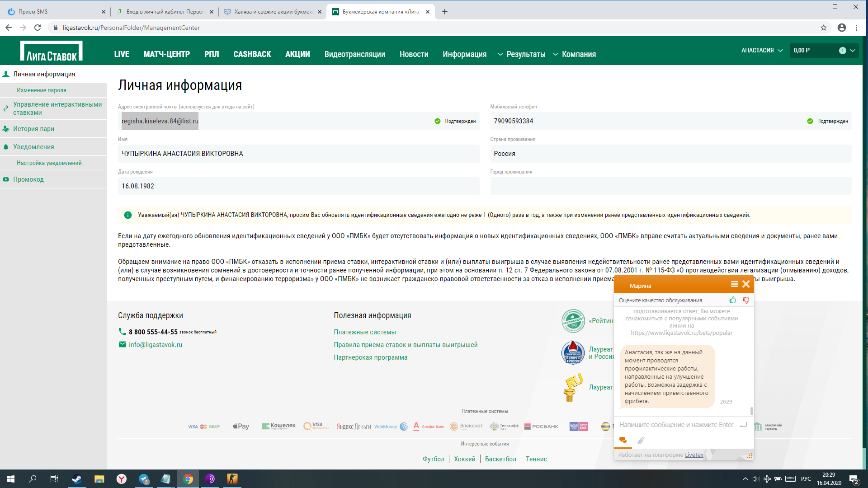Click the Альфа-Банк payment logo

pyautogui.click(x=429, y=426)
